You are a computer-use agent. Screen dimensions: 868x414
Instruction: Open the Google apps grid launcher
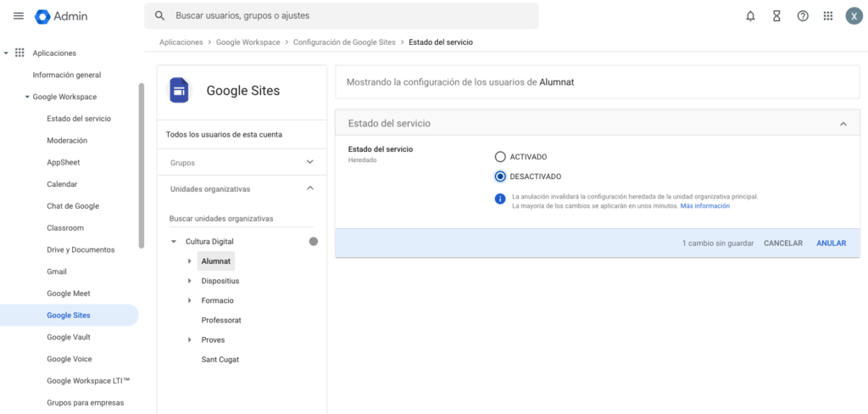point(828,16)
